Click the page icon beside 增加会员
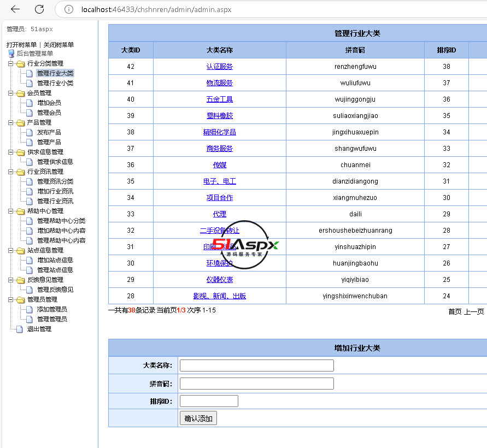The width and height of the screenshot is (487, 448). (x=30, y=103)
